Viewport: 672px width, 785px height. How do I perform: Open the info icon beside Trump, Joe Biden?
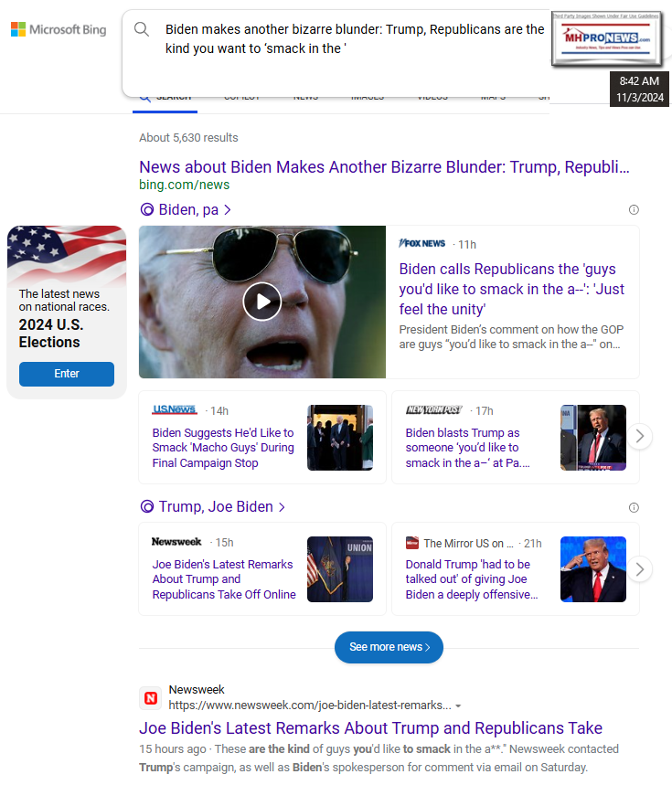[634, 508]
